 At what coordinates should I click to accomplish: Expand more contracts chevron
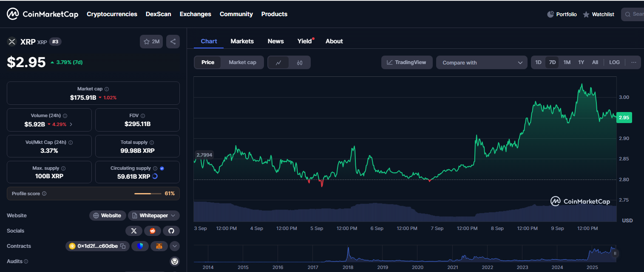point(175,246)
